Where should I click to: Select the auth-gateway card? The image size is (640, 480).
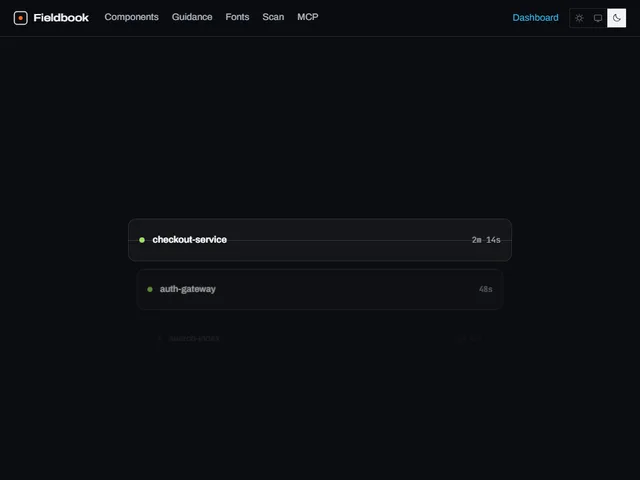[x=320, y=289]
